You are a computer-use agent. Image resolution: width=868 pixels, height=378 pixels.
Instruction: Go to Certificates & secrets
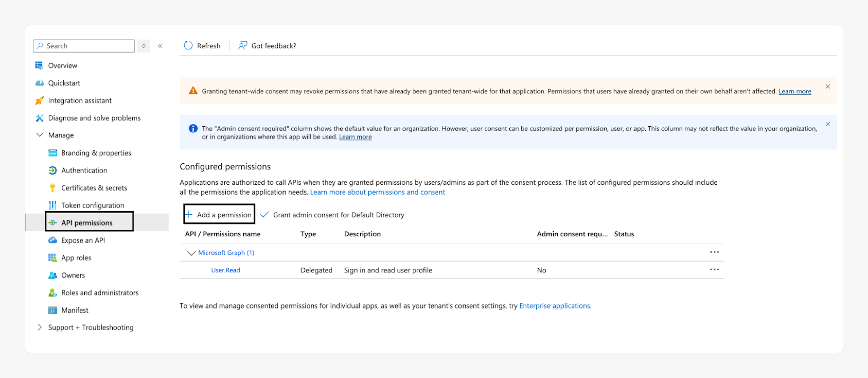(94, 188)
